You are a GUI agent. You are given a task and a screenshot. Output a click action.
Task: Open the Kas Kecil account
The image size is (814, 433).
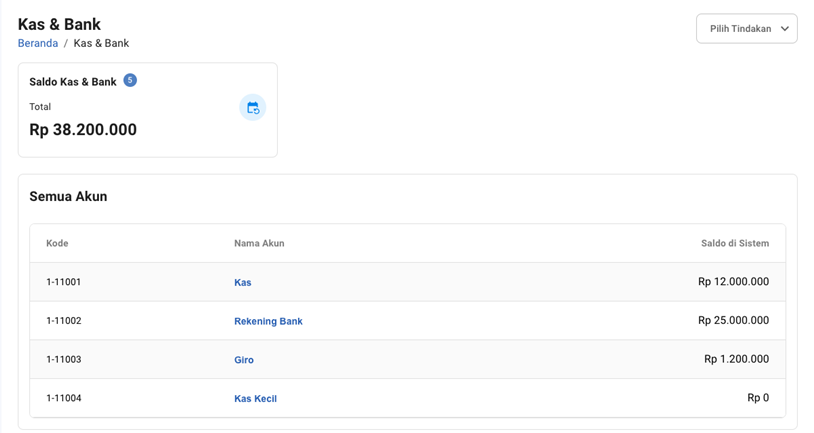click(x=255, y=399)
